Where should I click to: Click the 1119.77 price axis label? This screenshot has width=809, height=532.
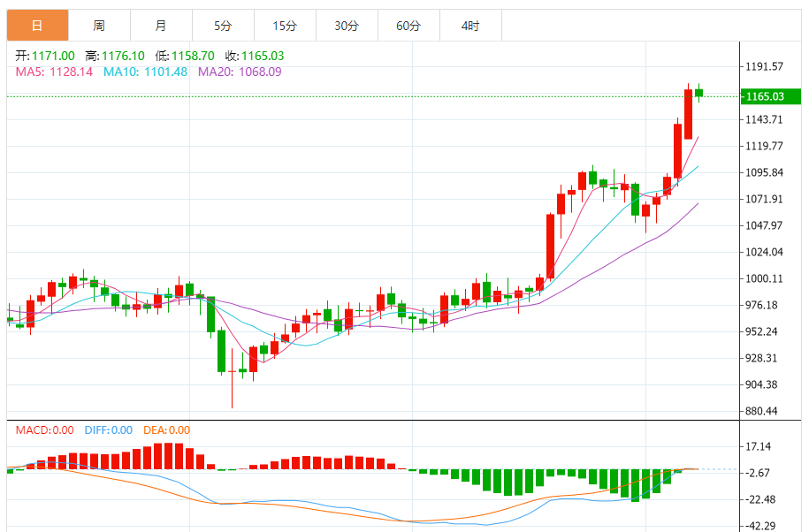(764, 146)
